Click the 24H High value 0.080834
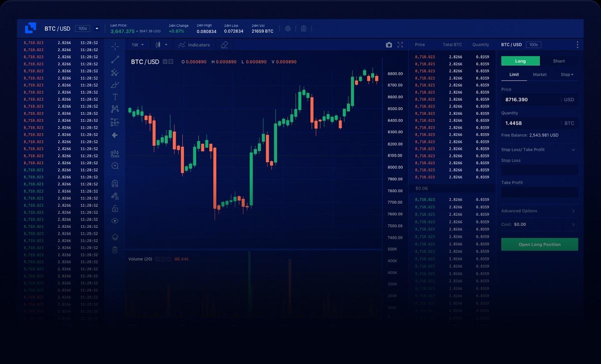Image resolution: width=601 pixels, height=364 pixels. (206, 31)
